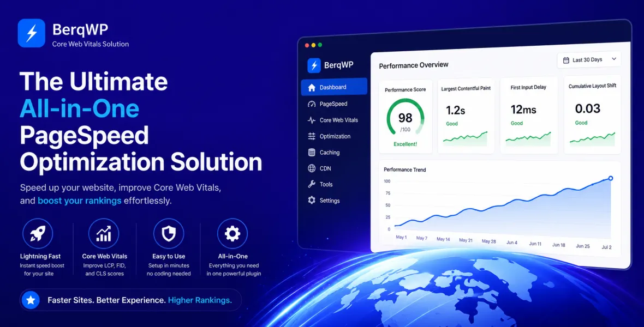Viewport: 644px width, 327px height.
Task: Open the Settings menu label
Action: coord(330,201)
